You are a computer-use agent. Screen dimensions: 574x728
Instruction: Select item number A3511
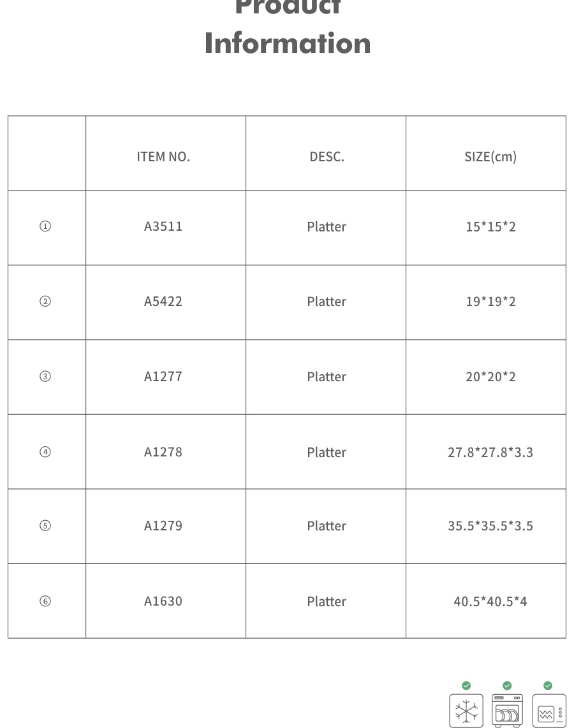(x=163, y=226)
